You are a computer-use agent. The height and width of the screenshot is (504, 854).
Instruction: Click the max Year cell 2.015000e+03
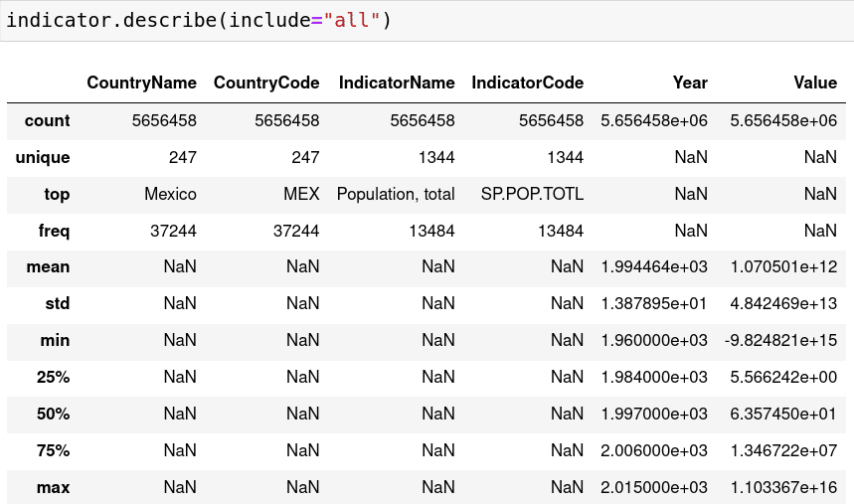(653, 487)
